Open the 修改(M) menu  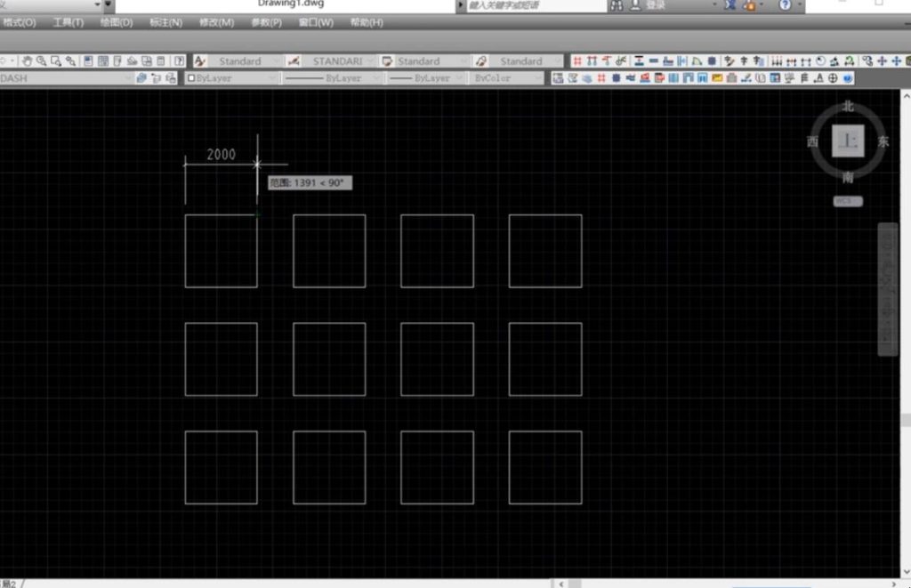[x=216, y=22]
